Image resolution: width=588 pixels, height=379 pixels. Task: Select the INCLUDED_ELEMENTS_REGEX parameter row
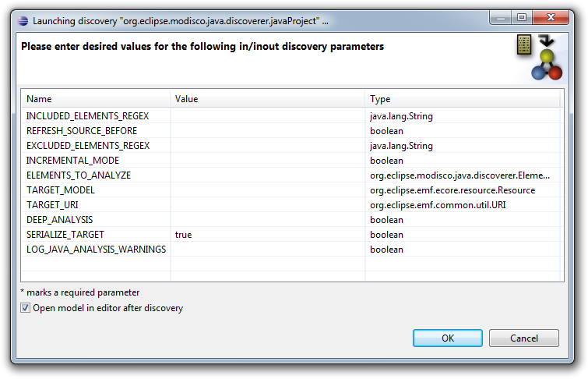pyautogui.click(x=292, y=116)
